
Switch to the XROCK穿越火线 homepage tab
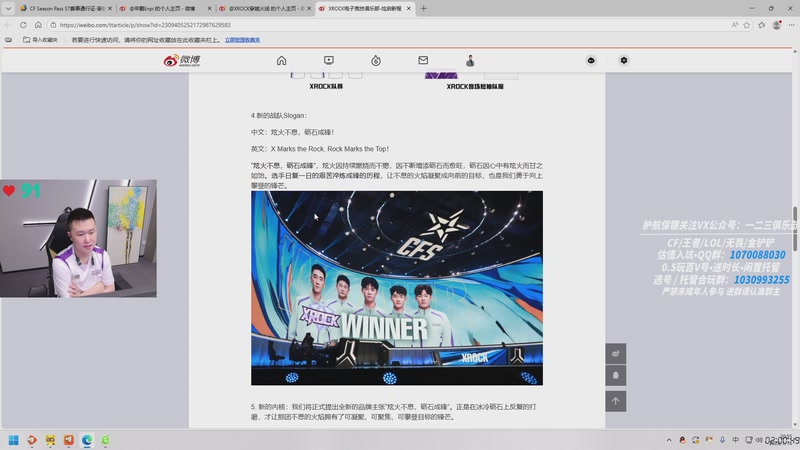(263, 8)
